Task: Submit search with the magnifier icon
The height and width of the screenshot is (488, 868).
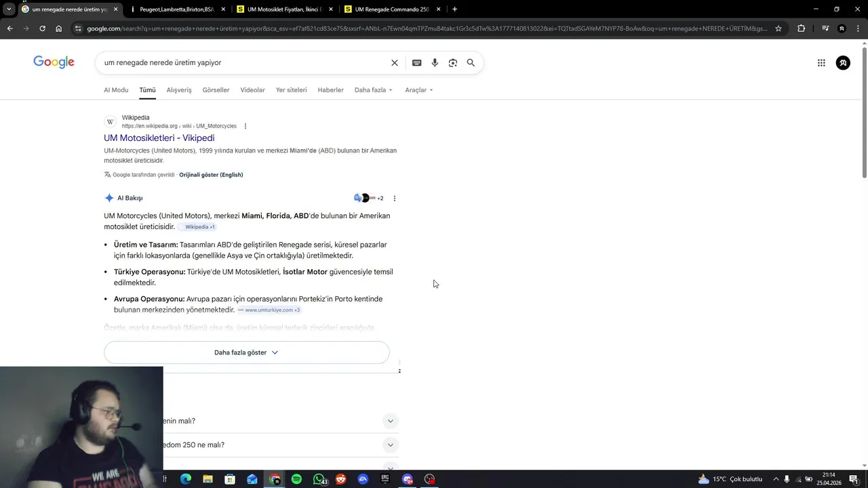Action: pyautogui.click(x=471, y=62)
